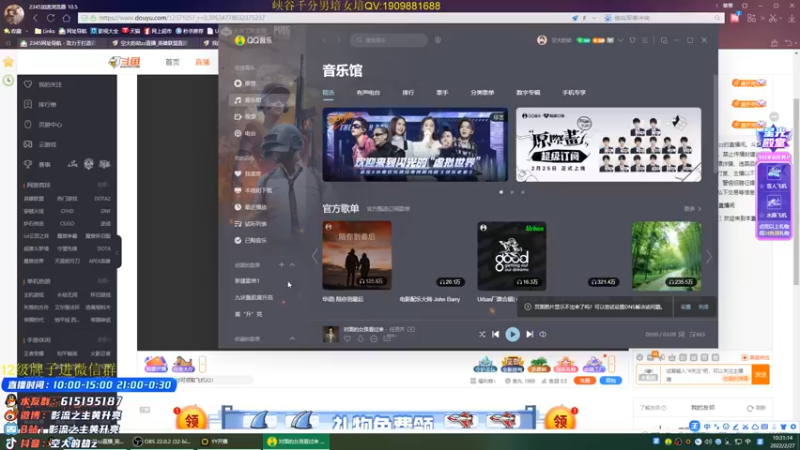Open 最近播放 in QQ Music sidebar
Screen dimensions: 800x450
pos(251,207)
